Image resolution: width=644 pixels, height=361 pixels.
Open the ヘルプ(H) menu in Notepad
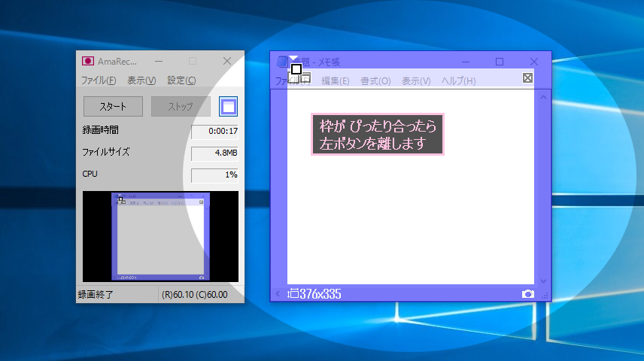(458, 81)
